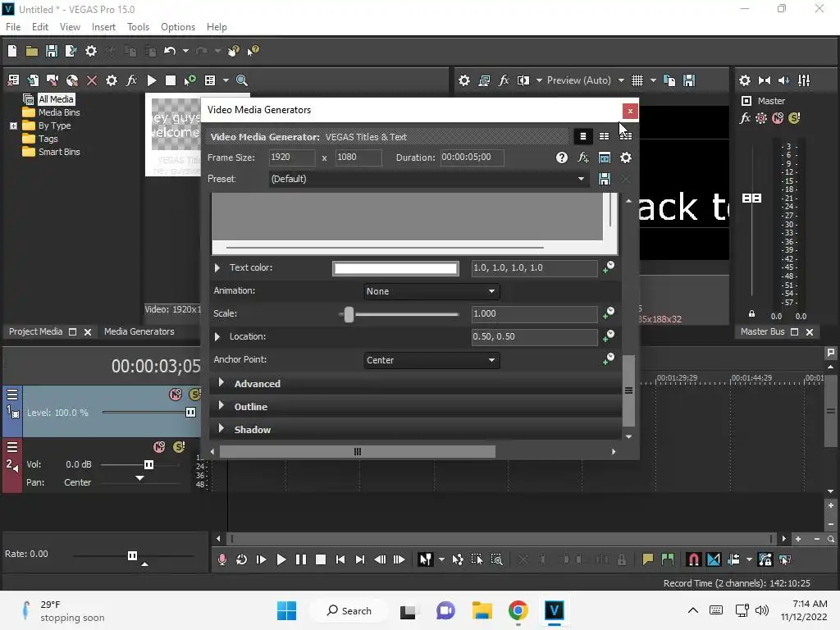The width and height of the screenshot is (840, 630).
Task: Click the Open project folder icon
Action: [32, 51]
